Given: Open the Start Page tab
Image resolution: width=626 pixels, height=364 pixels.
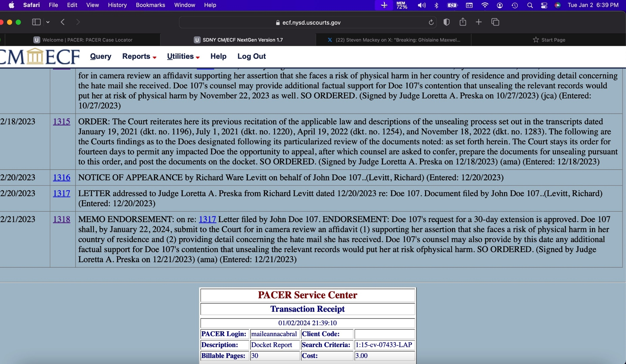Looking at the screenshot, I should (549, 40).
